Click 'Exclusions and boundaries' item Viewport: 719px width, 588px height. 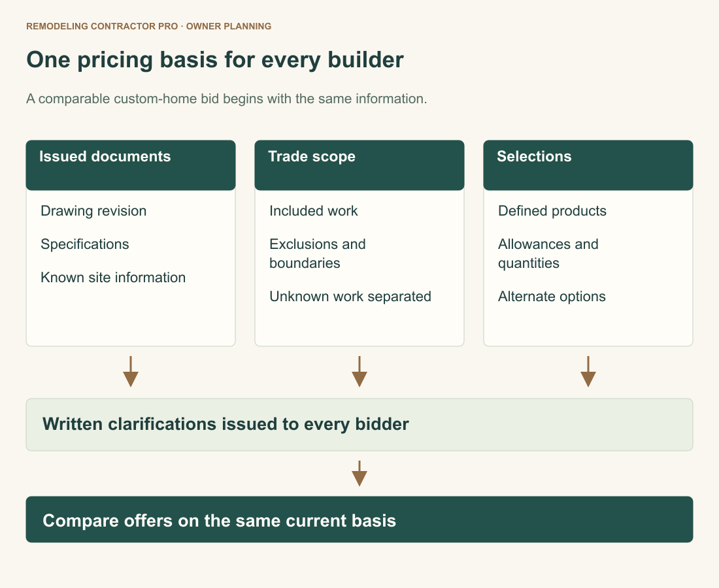click(318, 253)
